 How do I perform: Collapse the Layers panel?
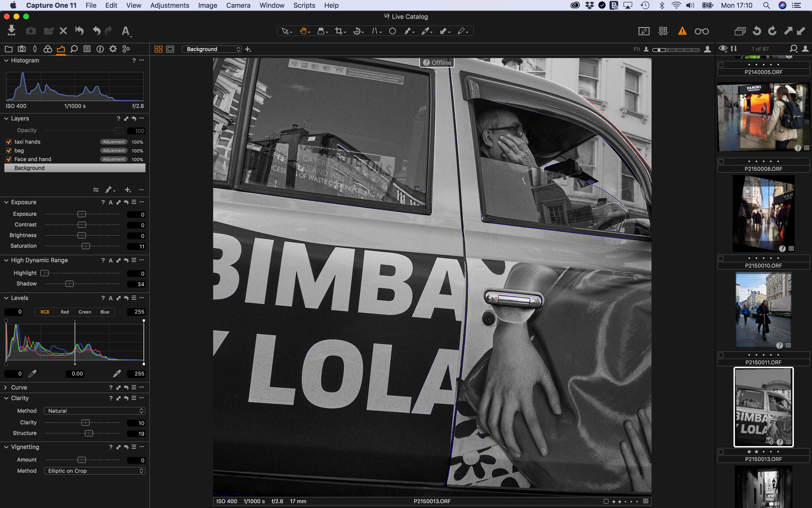[x=6, y=119]
